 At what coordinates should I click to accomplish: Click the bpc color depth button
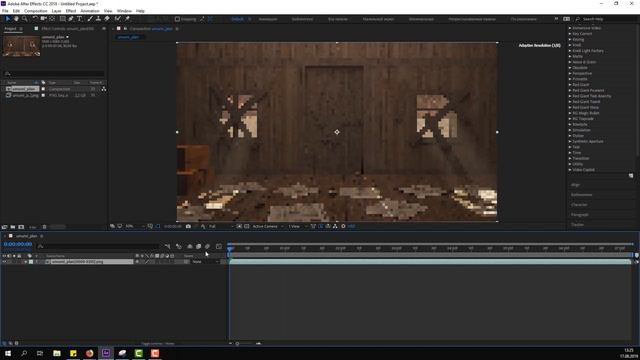33,227
